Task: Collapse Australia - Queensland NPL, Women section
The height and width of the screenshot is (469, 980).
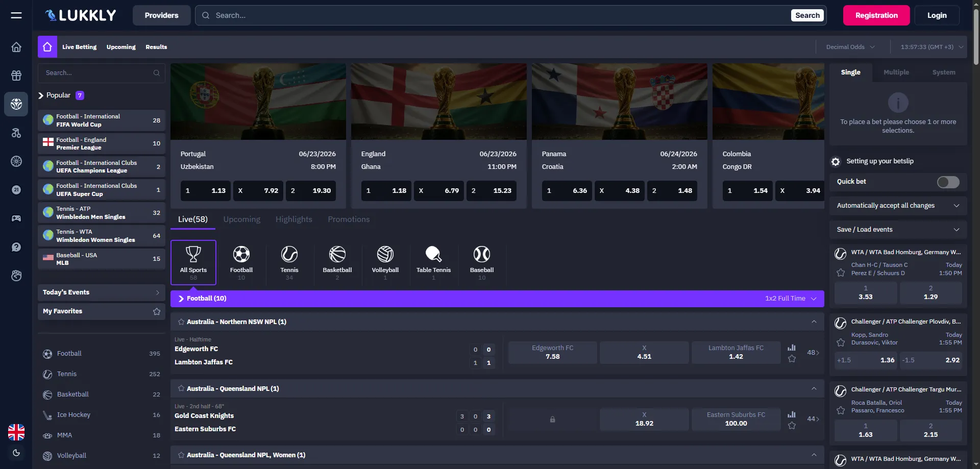Action: tap(814, 455)
